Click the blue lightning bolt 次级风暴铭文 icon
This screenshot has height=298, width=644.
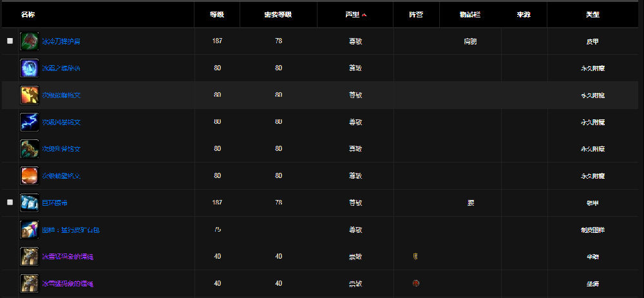click(x=30, y=122)
